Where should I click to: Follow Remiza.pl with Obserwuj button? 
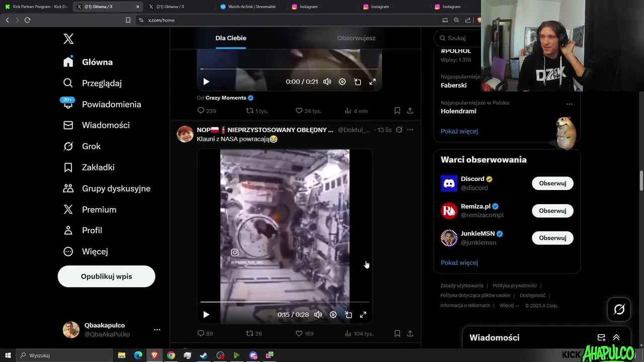(552, 211)
